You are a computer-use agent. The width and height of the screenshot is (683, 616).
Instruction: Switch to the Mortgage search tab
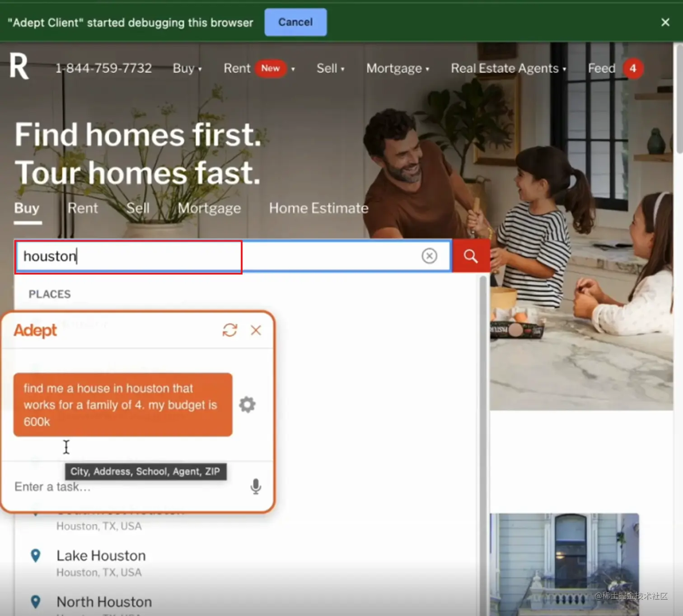209,208
